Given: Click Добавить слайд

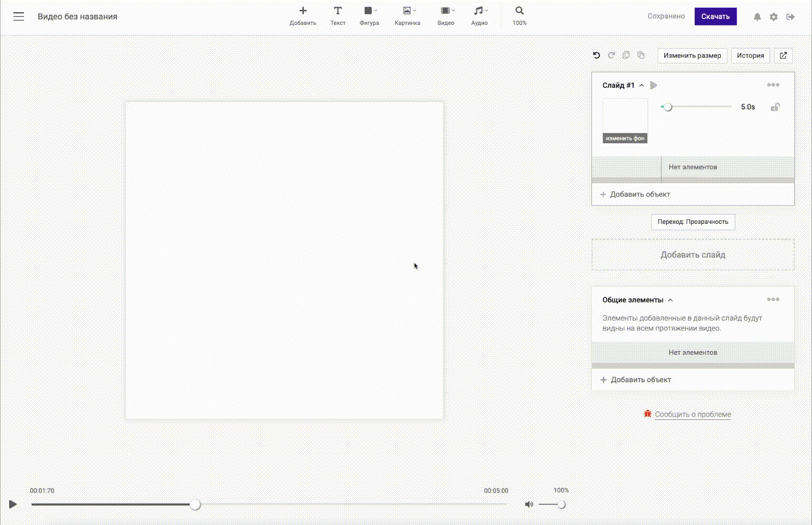Looking at the screenshot, I should [x=693, y=255].
